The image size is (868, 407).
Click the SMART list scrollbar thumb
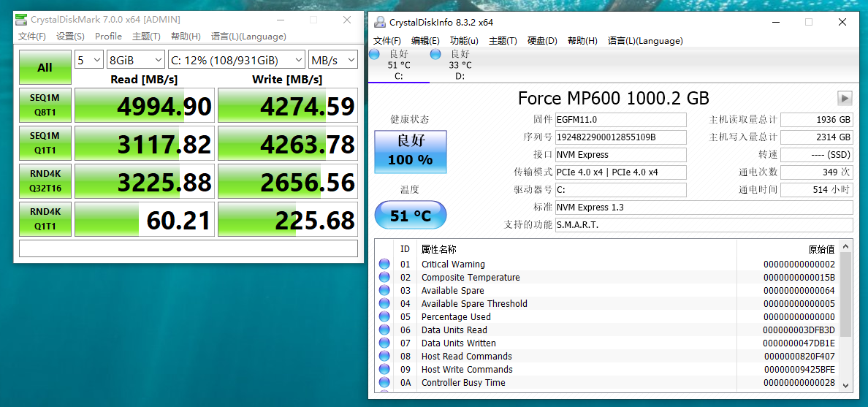(845, 294)
